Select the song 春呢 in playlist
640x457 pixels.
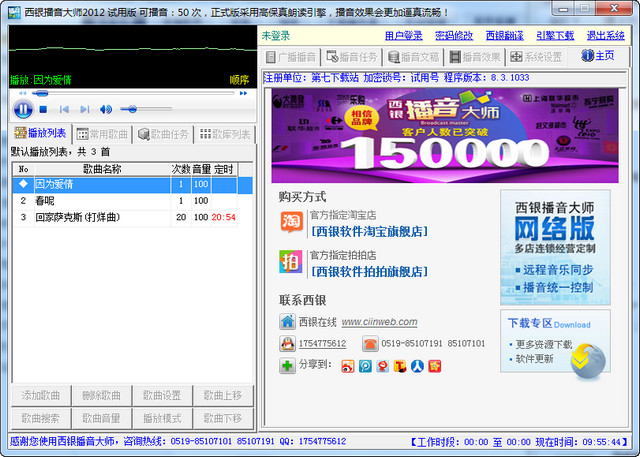click(x=44, y=201)
